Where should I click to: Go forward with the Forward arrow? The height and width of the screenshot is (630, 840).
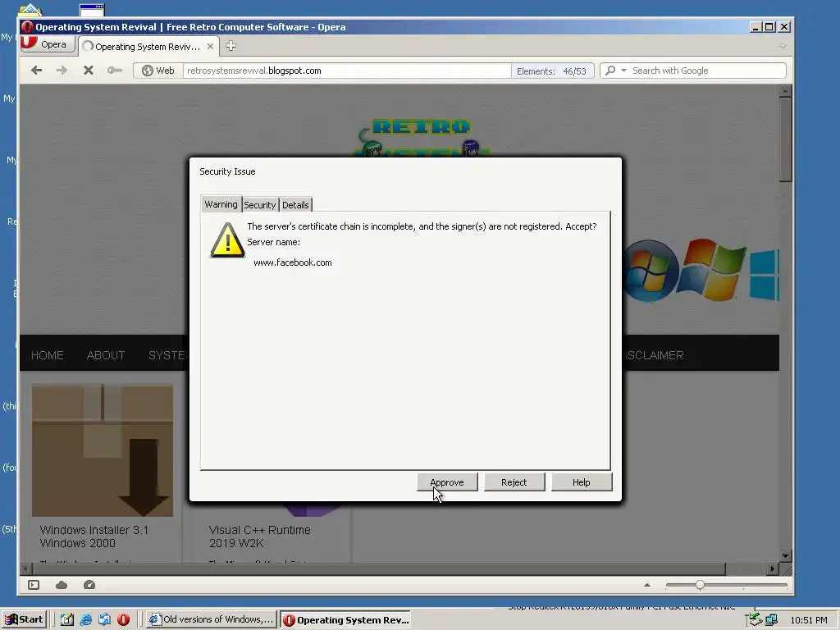tap(62, 71)
